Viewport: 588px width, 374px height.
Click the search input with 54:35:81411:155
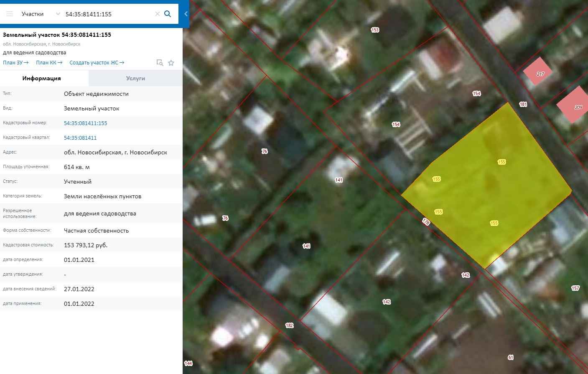click(109, 14)
